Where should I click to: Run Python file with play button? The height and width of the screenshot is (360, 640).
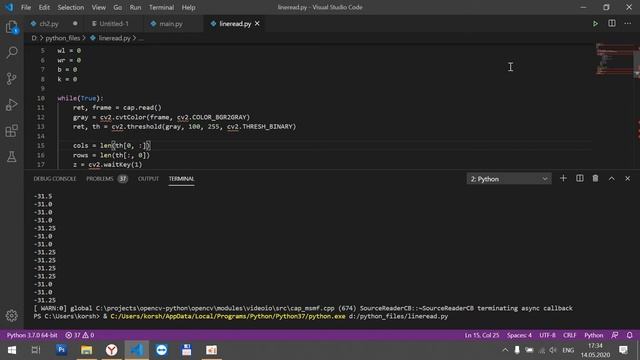pyautogui.click(x=595, y=24)
